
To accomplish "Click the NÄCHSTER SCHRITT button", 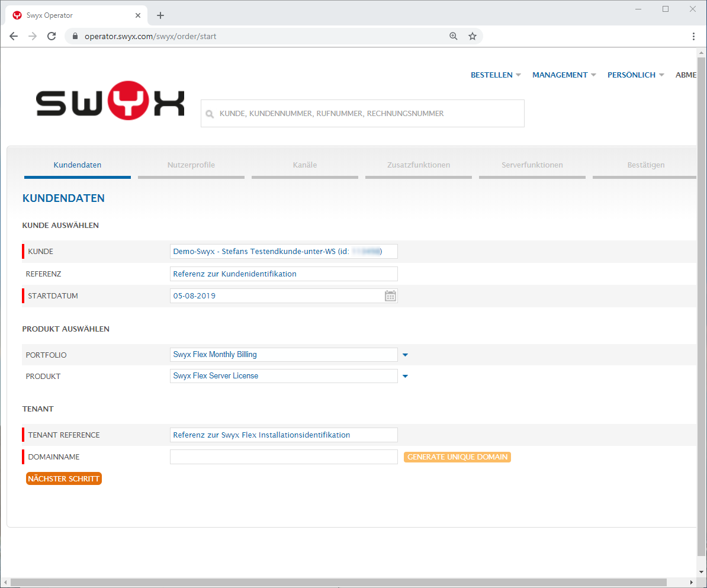I will coord(63,478).
